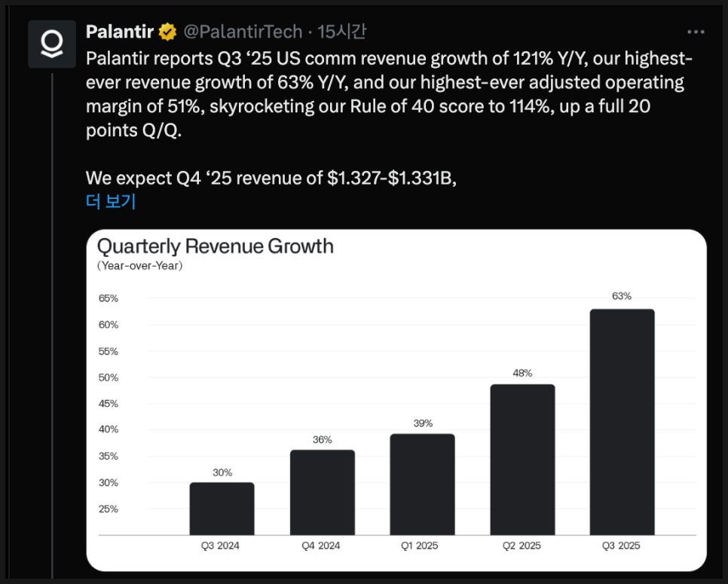Select the Q4 2024 bar showing 36%
Image resolution: width=728 pixels, height=584 pixels.
point(323,492)
